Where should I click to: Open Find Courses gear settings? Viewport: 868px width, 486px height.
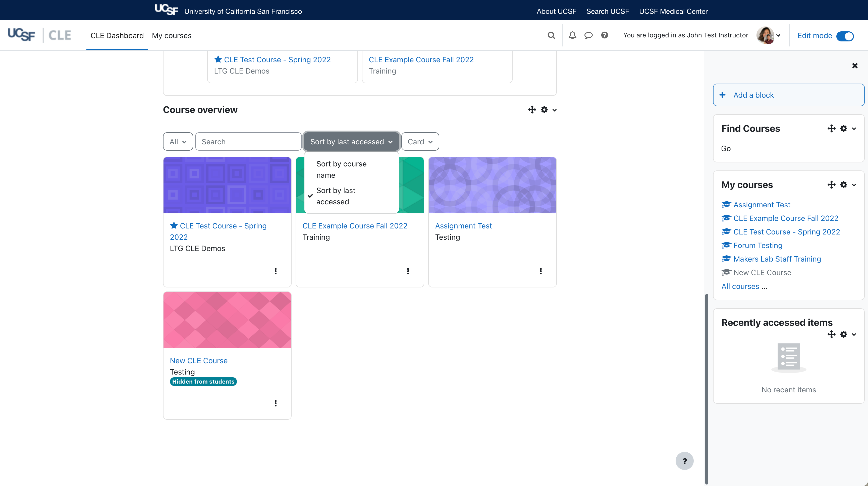843,129
